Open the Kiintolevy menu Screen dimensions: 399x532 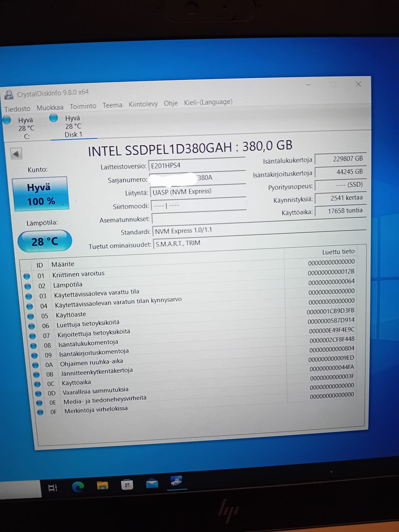[x=143, y=104]
